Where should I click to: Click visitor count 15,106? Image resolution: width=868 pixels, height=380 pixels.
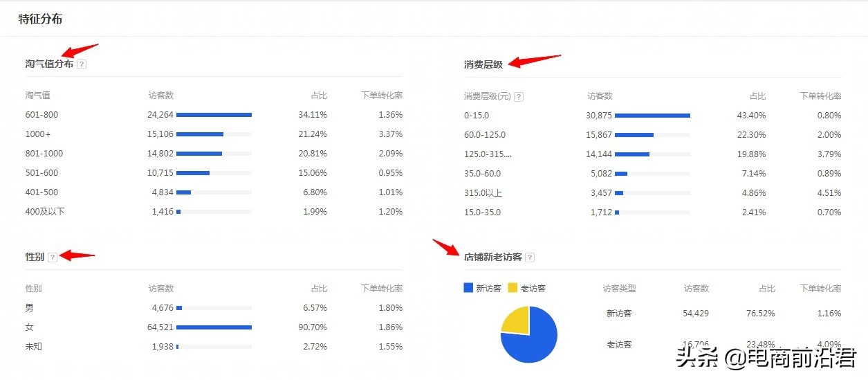tap(160, 134)
